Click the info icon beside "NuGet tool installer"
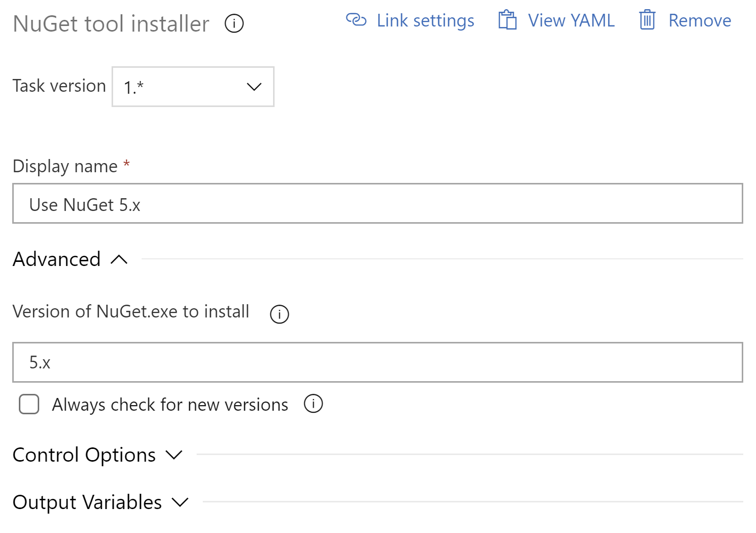The width and height of the screenshot is (756, 533). tap(234, 23)
